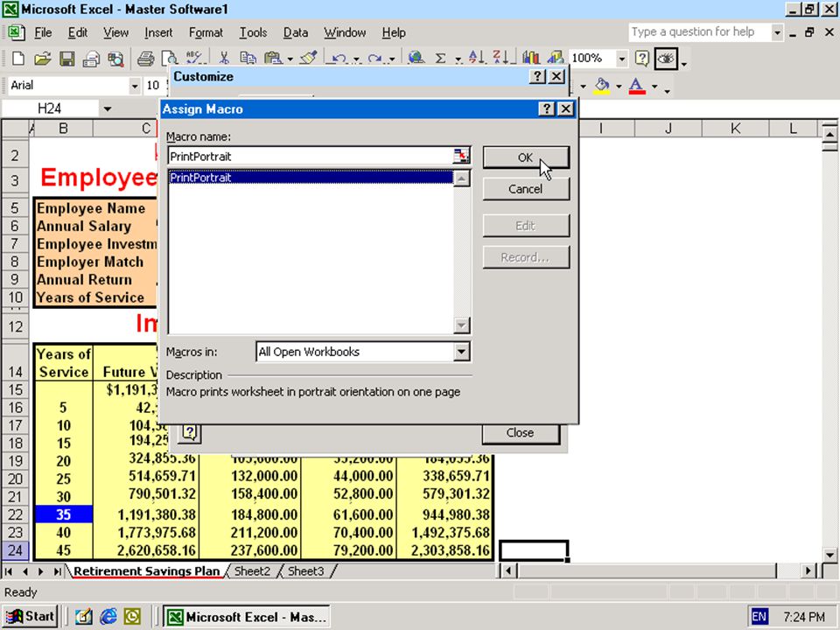Open the File menu

tap(43, 32)
